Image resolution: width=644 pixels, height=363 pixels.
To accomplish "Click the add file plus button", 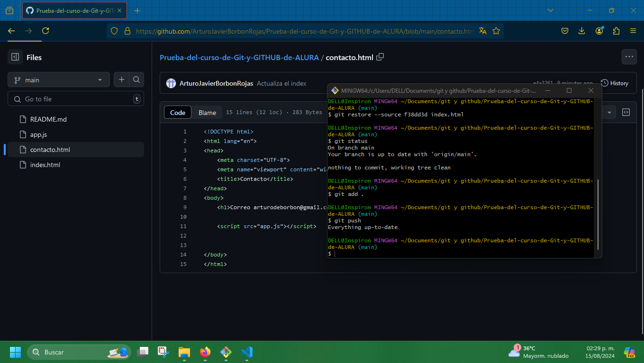I will click(x=121, y=80).
